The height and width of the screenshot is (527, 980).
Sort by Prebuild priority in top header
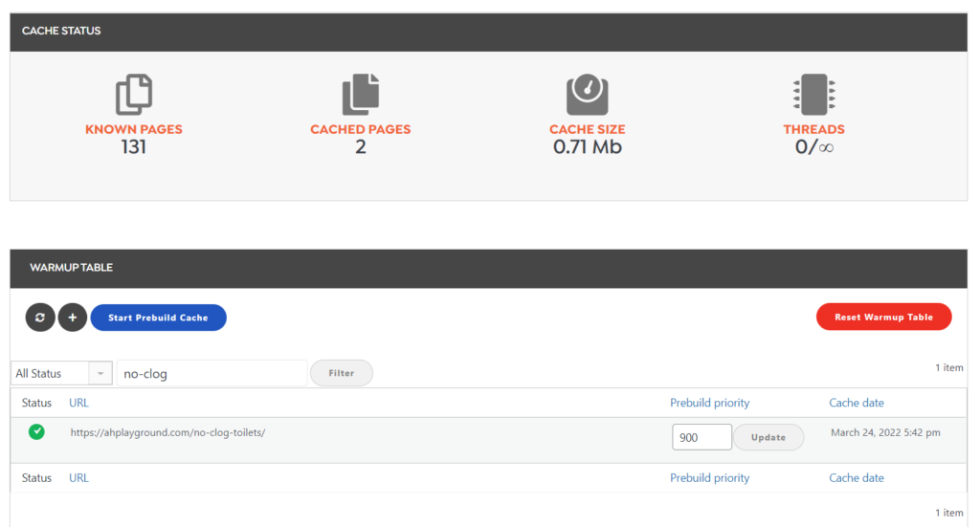coord(709,403)
